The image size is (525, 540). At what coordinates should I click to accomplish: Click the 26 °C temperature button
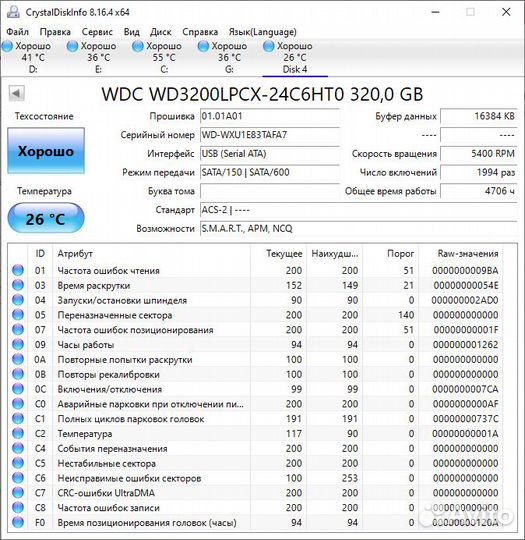click(46, 219)
